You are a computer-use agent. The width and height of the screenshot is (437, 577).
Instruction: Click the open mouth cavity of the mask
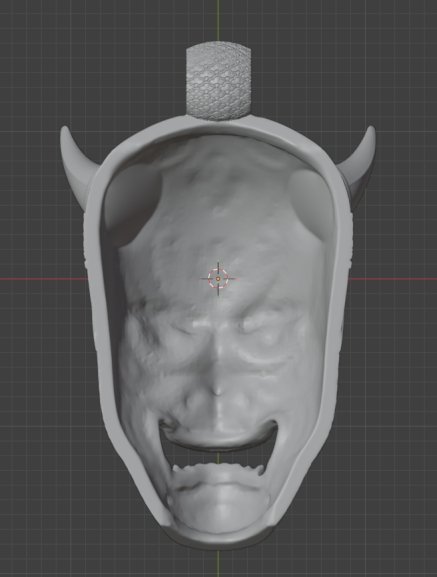[x=219, y=454]
